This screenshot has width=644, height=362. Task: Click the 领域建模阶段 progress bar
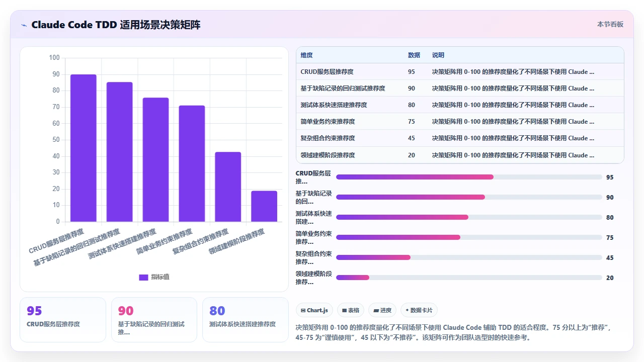coord(469,278)
